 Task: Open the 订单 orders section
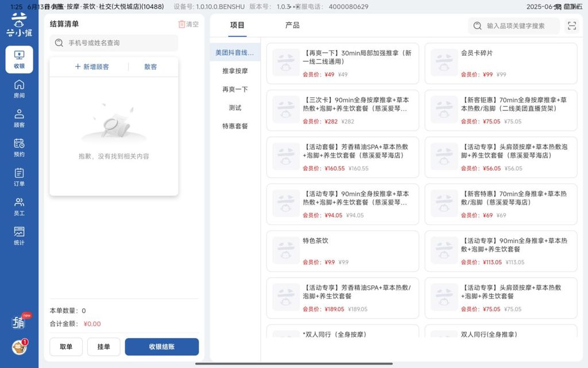coord(19,177)
